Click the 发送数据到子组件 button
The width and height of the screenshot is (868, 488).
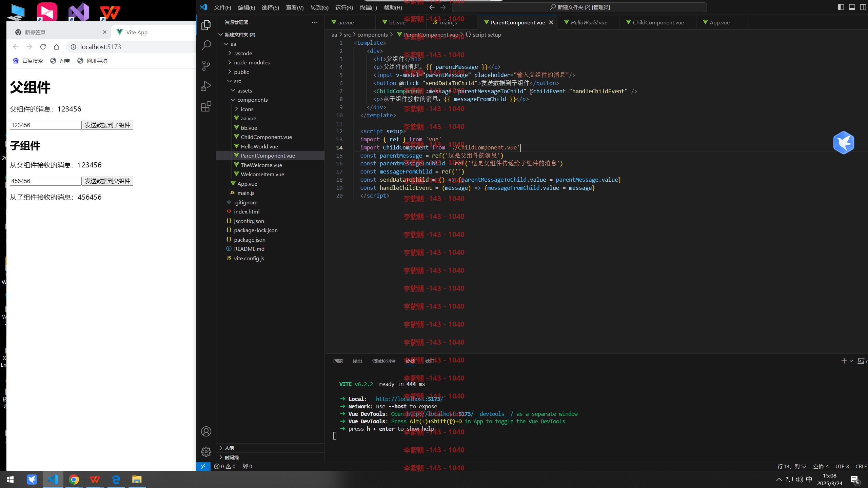[x=107, y=125]
